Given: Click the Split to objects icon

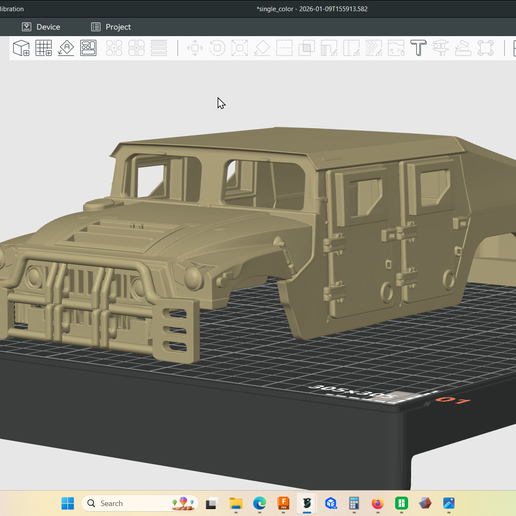Looking at the screenshot, I should pyautogui.click(x=114, y=48).
